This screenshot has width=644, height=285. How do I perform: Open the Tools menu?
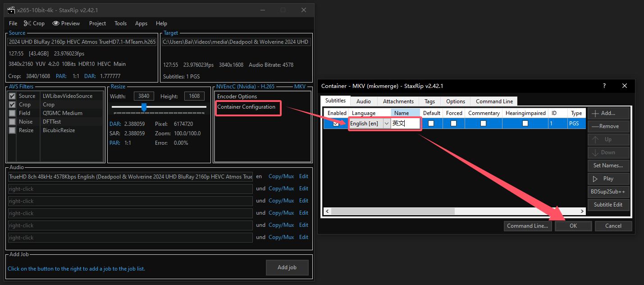point(120,23)
